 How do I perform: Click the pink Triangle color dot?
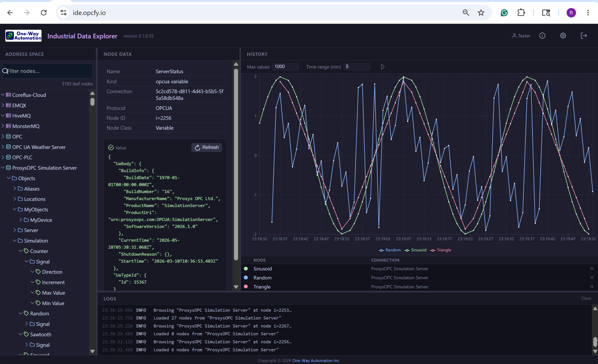(246, 287)
